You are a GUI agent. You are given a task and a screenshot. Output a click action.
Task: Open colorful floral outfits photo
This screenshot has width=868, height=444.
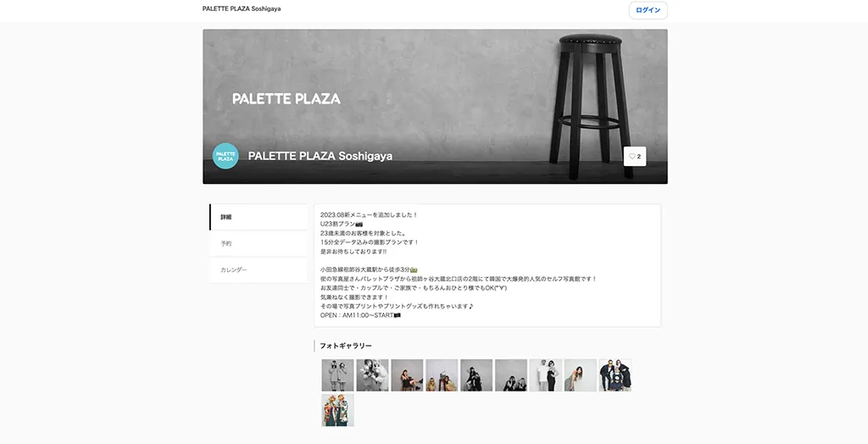[x=337, y=410]
